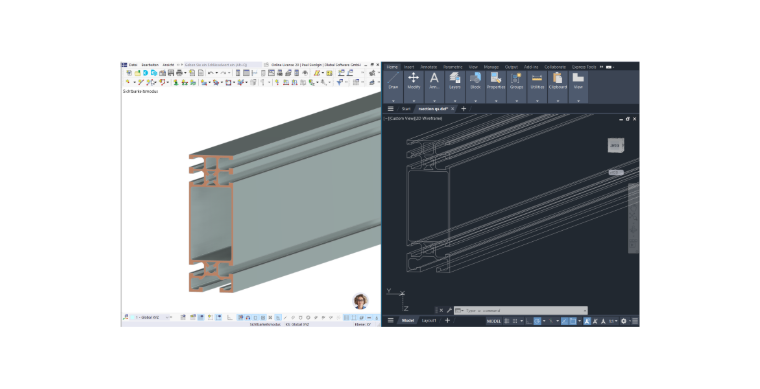Expand the Modify panel dropdown arrow
Viewport: 760px width, 389px height.
pyautogui.click(x=413, y=101)
